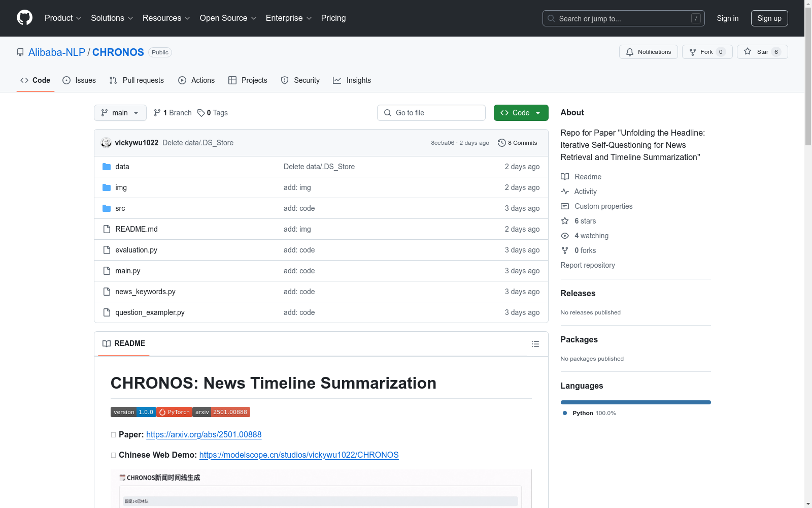812x508 pixels.
Task: Go to the Pricing page
Action: pos(333,18)
